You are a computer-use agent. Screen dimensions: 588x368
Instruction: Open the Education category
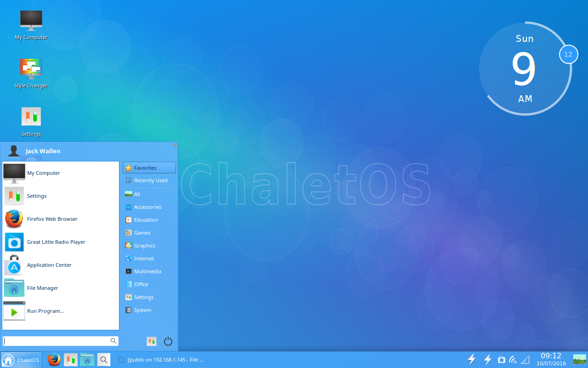pyautogui.click(x=149, y=220)
